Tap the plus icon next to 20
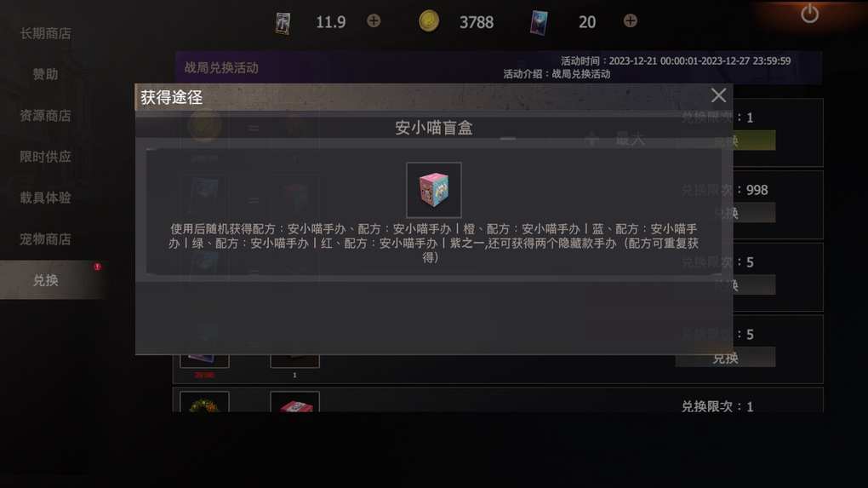Viewport: 868px width, 488px height. [630, 21]
